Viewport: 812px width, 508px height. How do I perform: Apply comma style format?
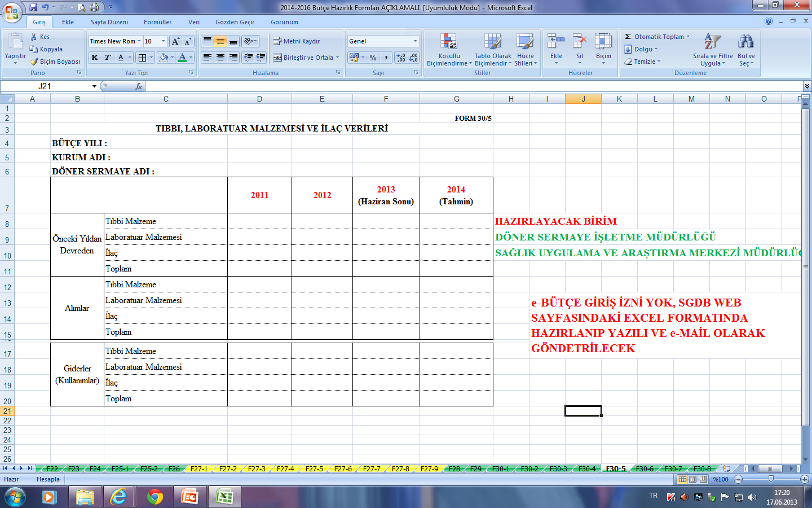[x=386, y=58]
